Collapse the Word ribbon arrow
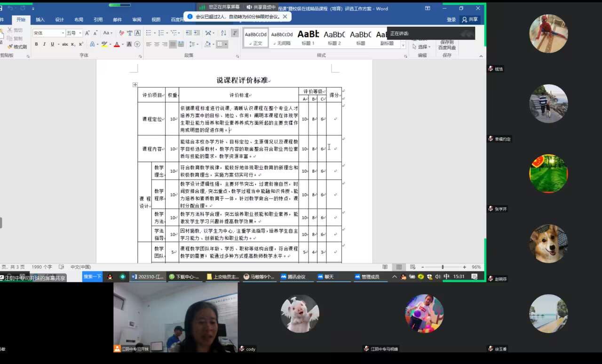The width and height of the screenshot is (602, 364). pyautogui.click(x=481, y=55)
